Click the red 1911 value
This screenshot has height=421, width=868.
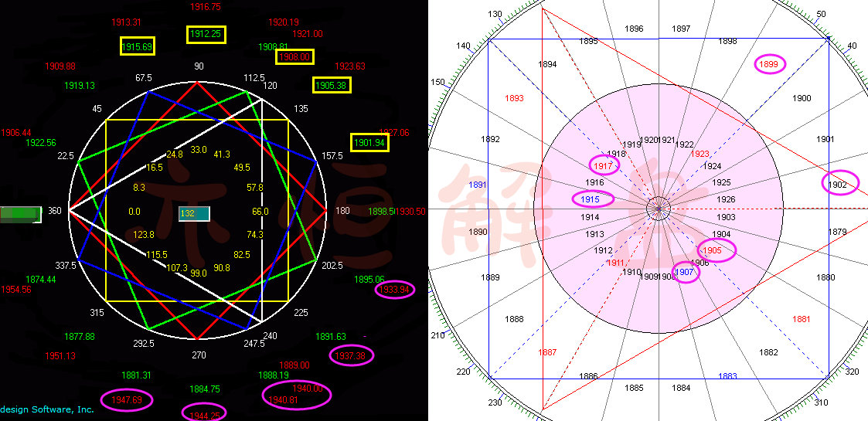[616, 262]
